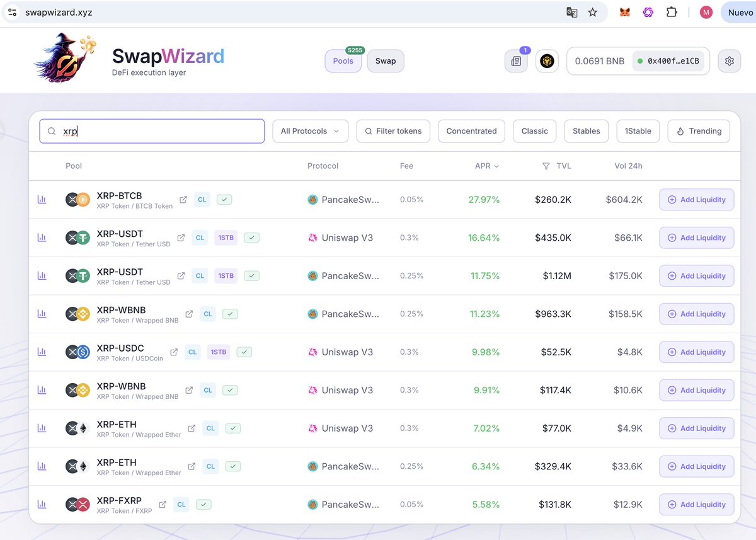Sort by Vol 24h column header
The image size is (756, 540).
pyautogui.click(x=628, y=166)
